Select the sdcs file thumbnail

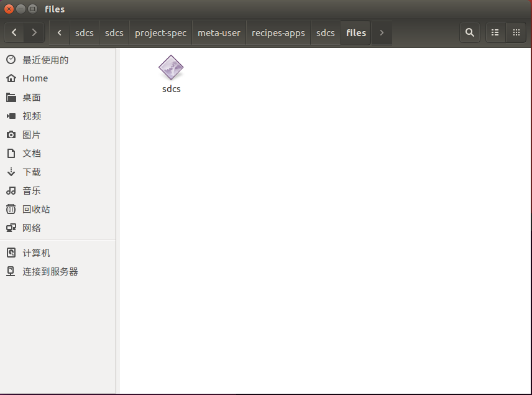click(171, 68)
